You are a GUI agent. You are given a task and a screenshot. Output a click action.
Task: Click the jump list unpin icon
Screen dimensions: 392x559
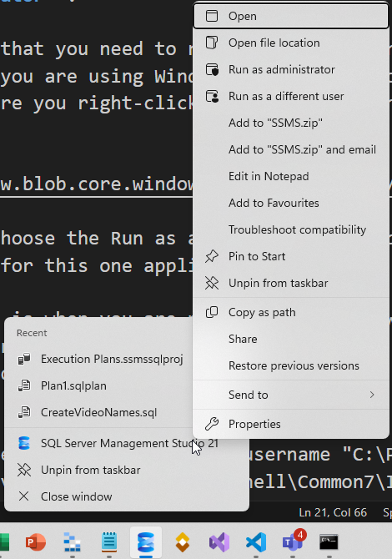pos(24,470)
